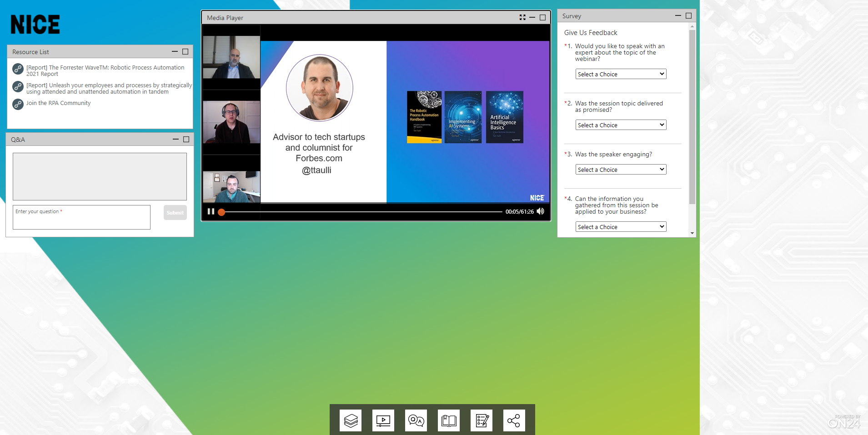This screenshot has width=868, height=435.
Task: Open the Q&A dock icon
Action: 416,420
